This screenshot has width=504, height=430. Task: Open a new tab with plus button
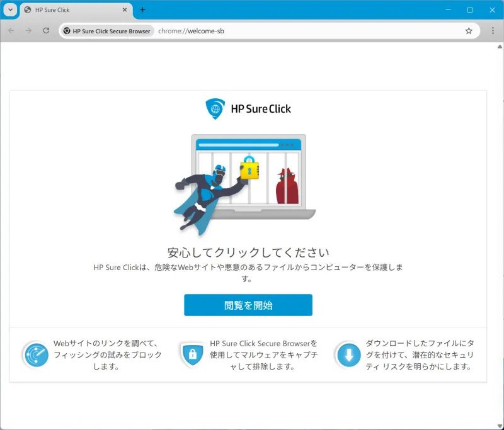pyautogui.click(x=142, y=10)
